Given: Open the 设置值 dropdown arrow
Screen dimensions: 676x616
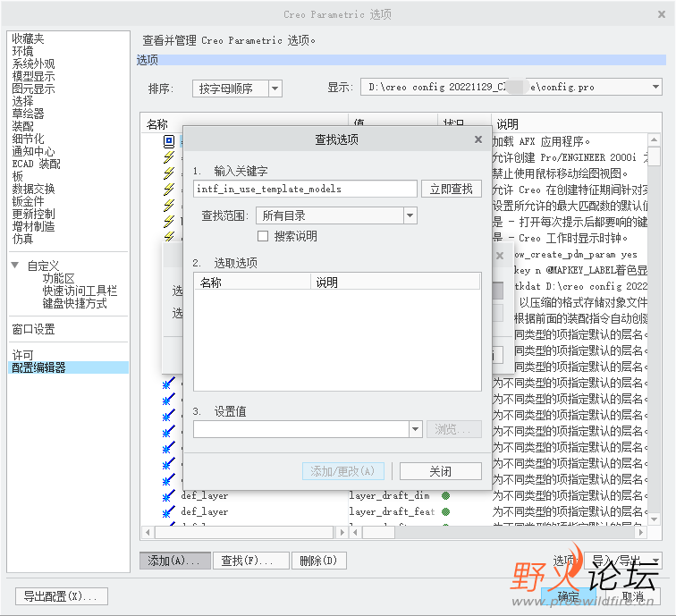Looking at the screenshot, I should [x=415, y=429].
